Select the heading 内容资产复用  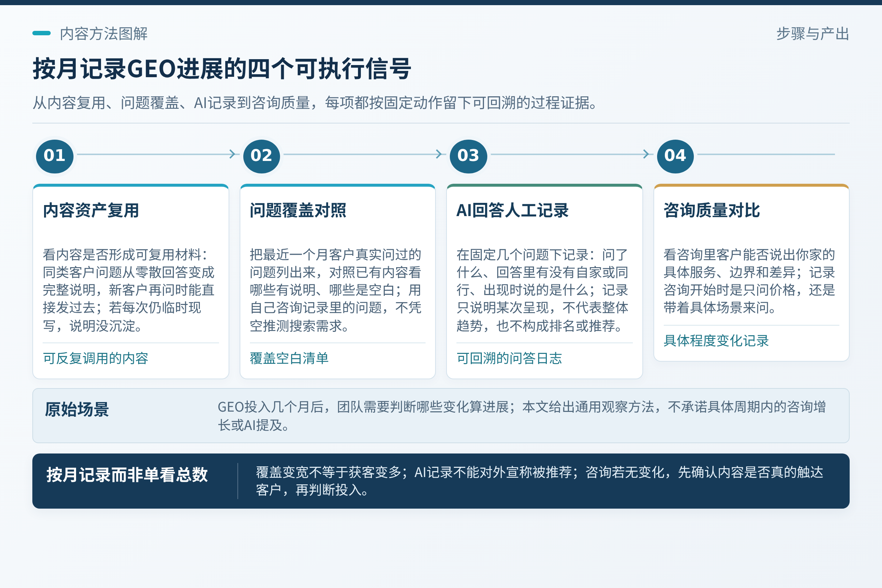91,210
